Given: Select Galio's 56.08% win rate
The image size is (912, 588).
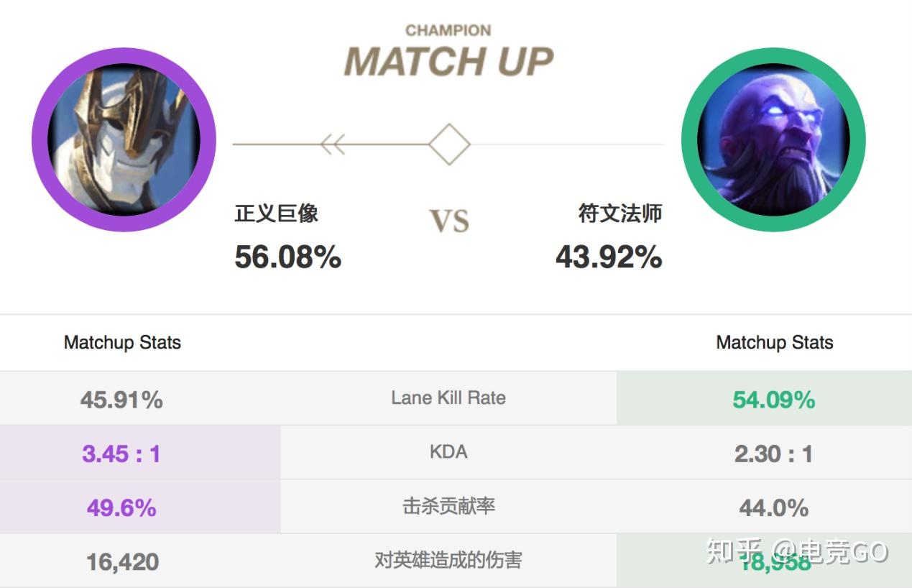Looking at the screenshot, I should (287, 257).
